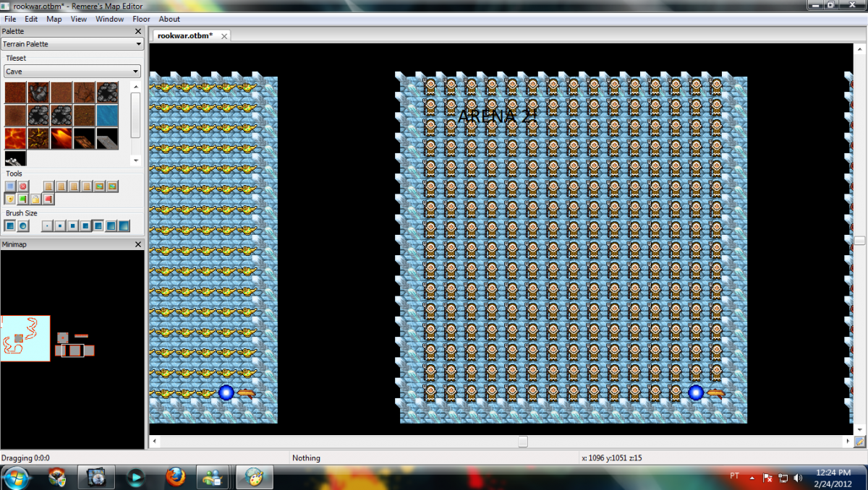Toggle the protection zone shield tool
The width and height of the screenshot is (868, 490).
[x=10, y=199]
